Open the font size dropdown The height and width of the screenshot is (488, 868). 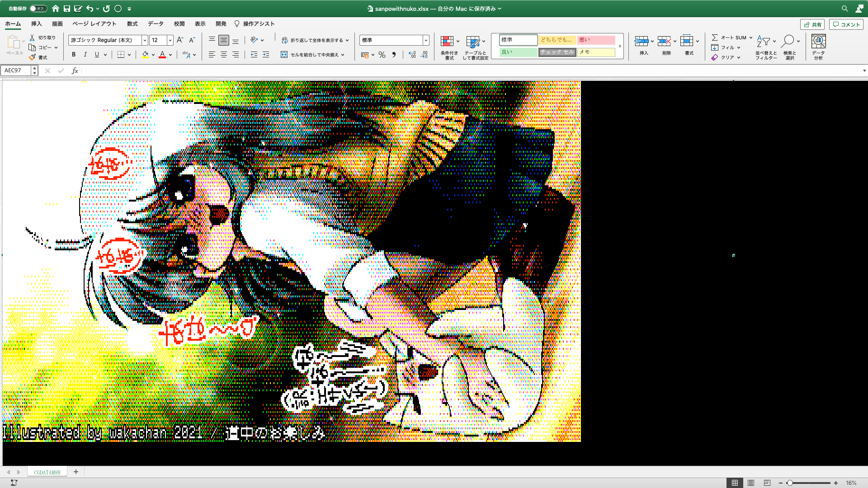click(x=170, y=40)
